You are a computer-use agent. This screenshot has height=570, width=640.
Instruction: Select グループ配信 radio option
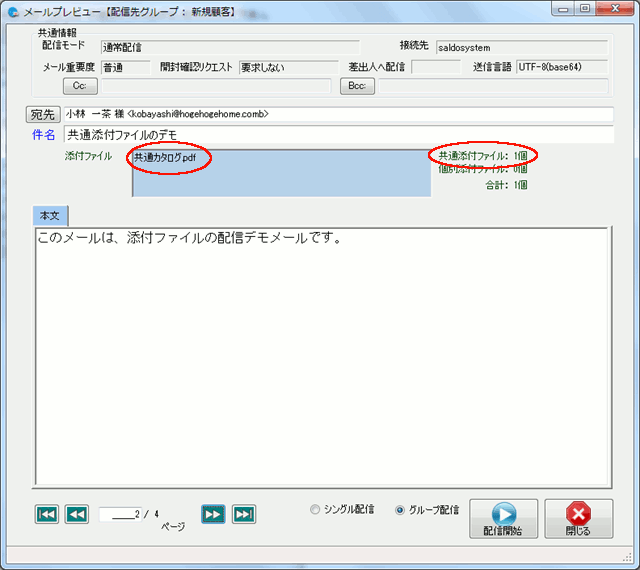(400, 510)
